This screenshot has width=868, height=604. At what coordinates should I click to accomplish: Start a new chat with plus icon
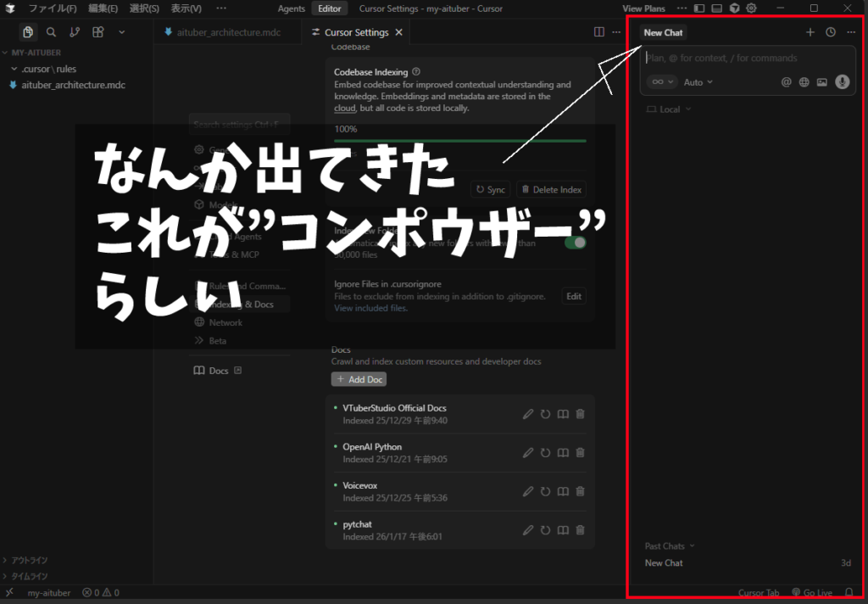tap(810, 32)
